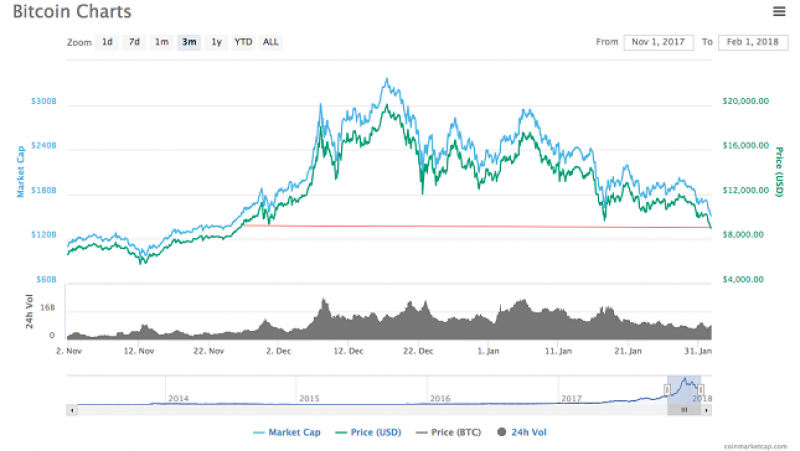The width and height of the screenshot is (800, 451).
Task: Click the coinmarketcap.com credit link
Action: coord(755,446)
